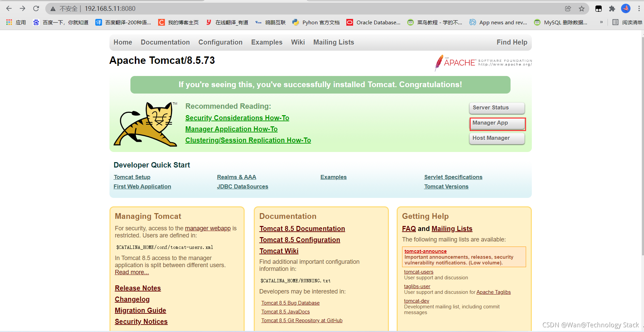Go back using browser back arrow
Screen dimensions: 644x332
point(9,8)
